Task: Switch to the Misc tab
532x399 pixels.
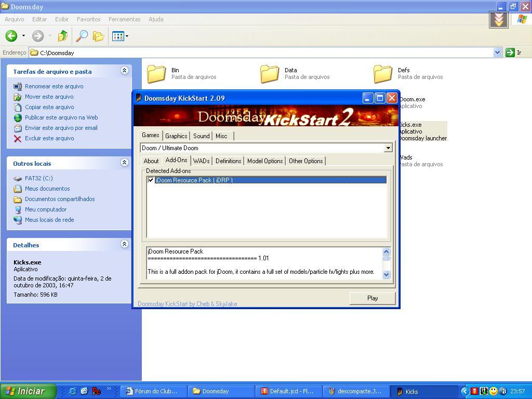Action: pos(221,136)
